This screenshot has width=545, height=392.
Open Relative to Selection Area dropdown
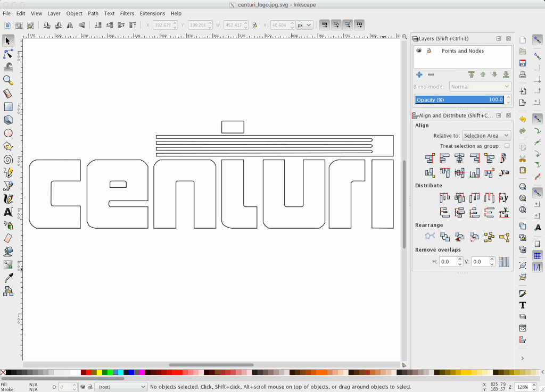486,136
